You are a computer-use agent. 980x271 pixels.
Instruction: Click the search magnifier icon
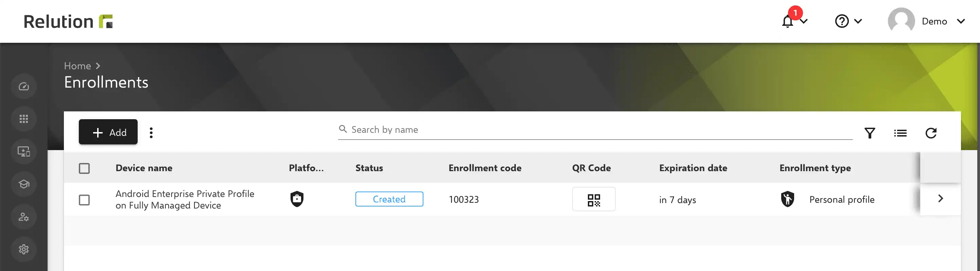pos(343,129)
